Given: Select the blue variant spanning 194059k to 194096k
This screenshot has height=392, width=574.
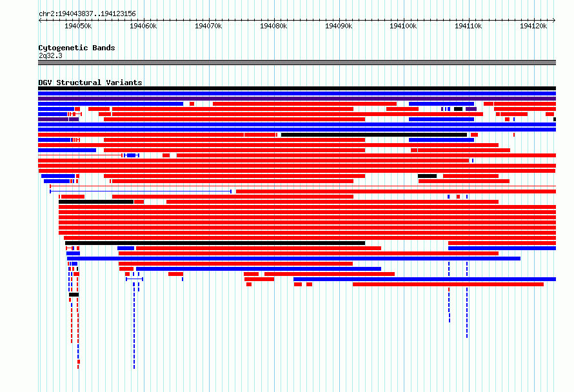Looking at the screenshot, I should click(259, 269).
